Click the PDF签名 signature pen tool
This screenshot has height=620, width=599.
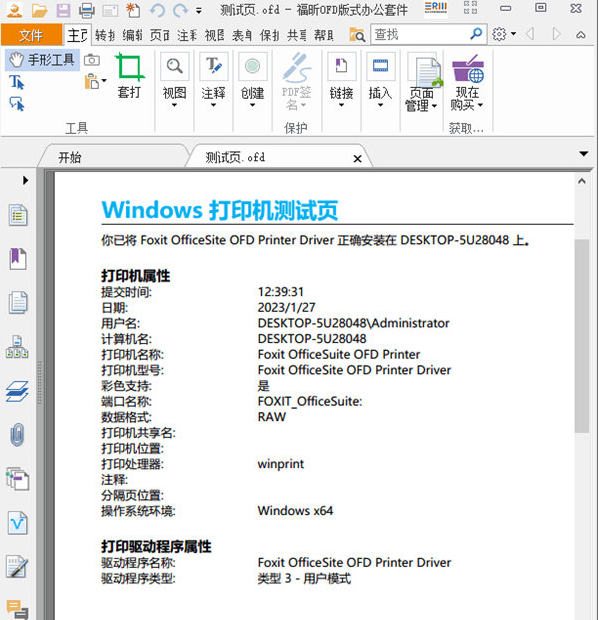point(296,81)
